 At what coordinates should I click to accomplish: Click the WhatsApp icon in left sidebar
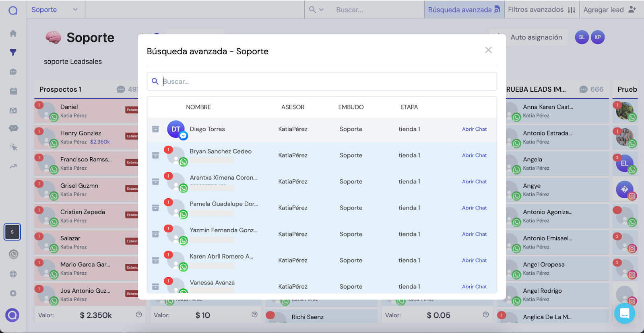pos(13,254)
